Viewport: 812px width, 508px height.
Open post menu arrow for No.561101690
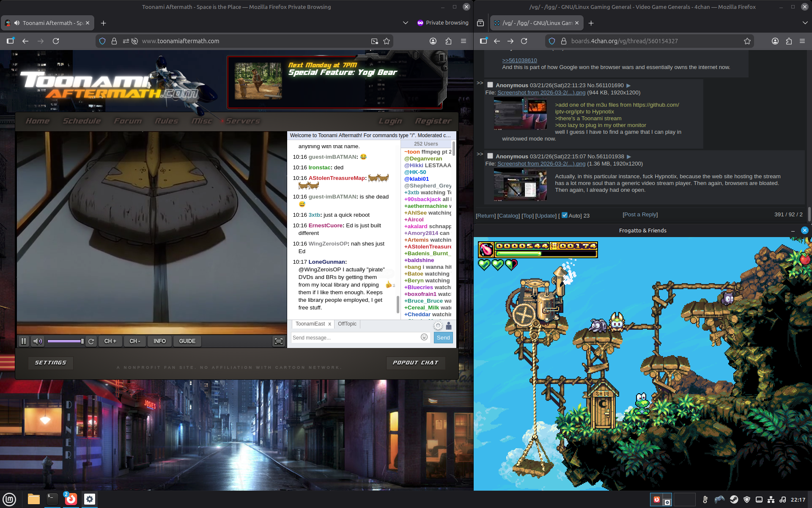point(628,86)
